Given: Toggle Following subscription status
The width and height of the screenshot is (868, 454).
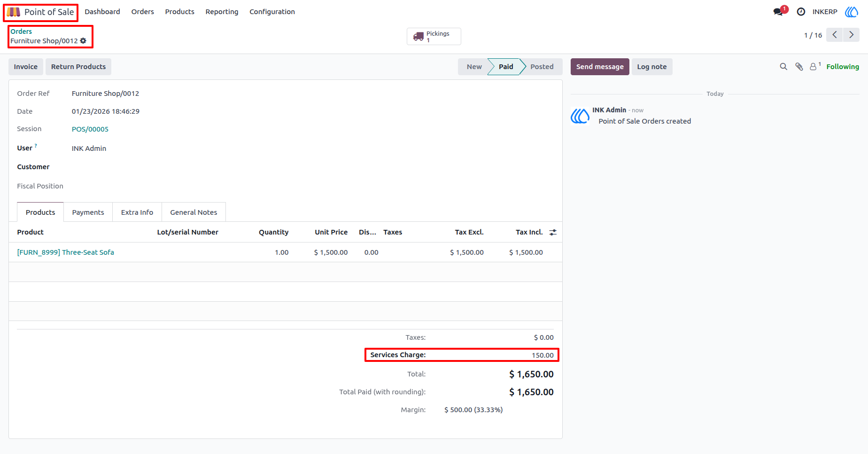Looking at the screenshot, I should [x=843, y=67].
